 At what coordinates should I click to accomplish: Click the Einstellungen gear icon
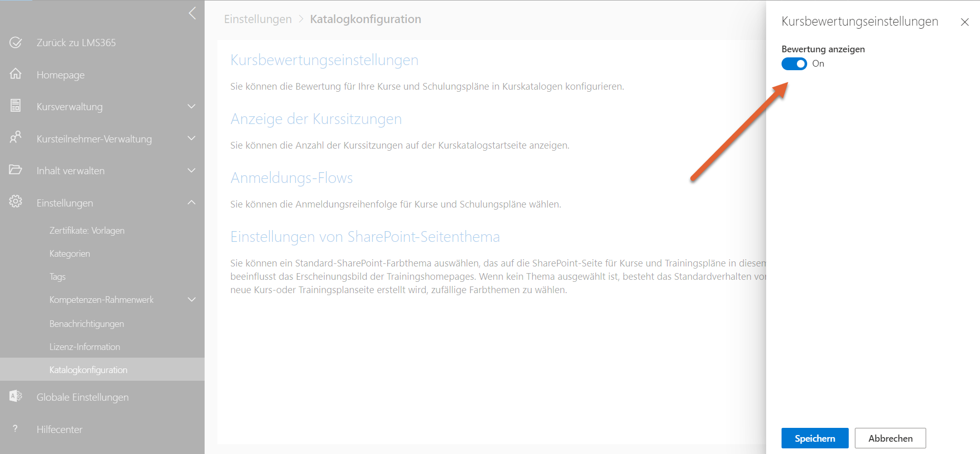pos(16,201)
